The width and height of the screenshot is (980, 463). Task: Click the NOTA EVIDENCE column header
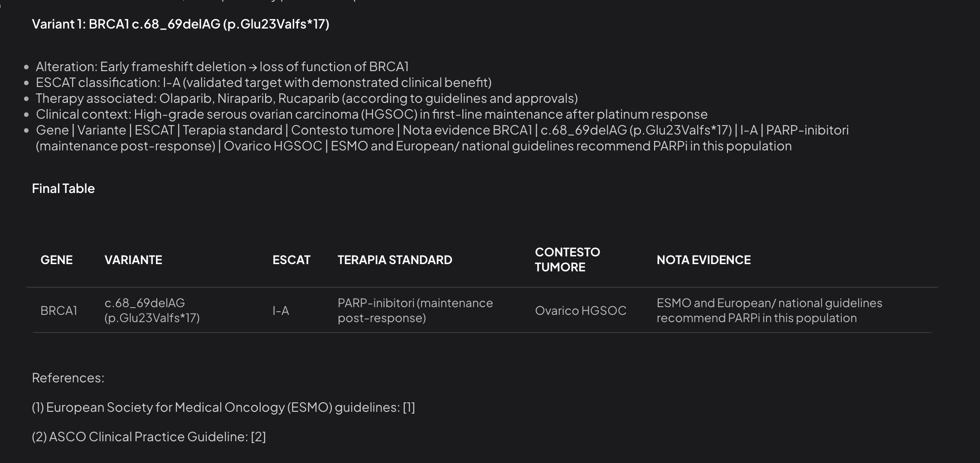[x=703, y=260]
